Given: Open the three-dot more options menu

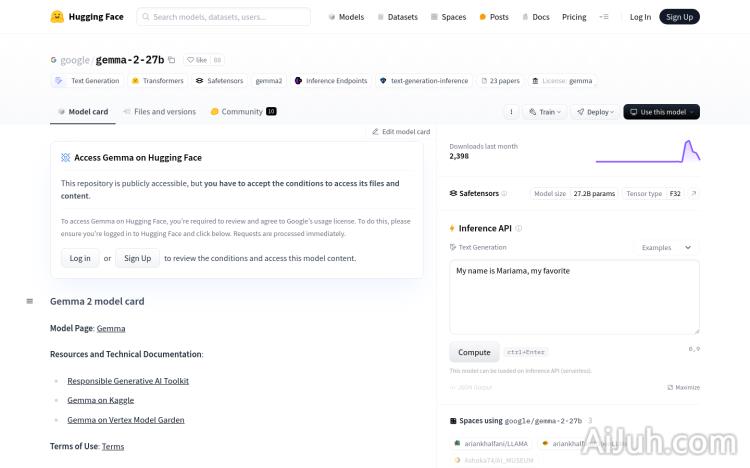Looking at the screenshot, I should (511, 112).
